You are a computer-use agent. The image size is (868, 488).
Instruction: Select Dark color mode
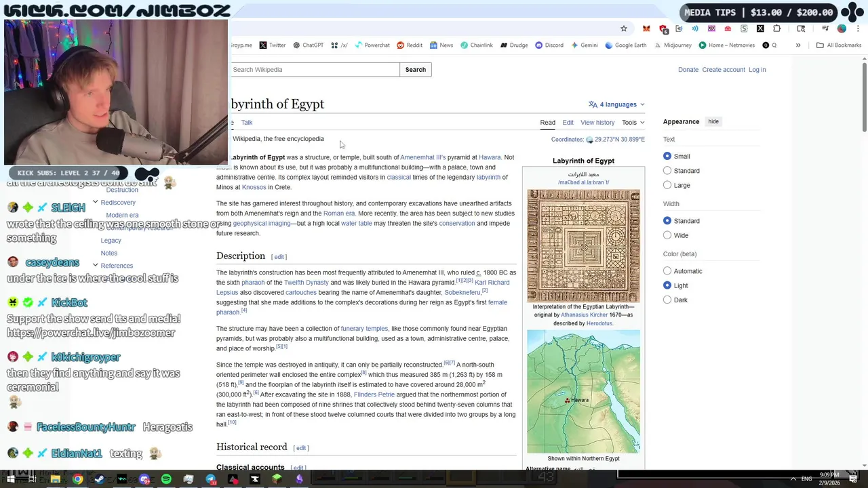point(667,300)
